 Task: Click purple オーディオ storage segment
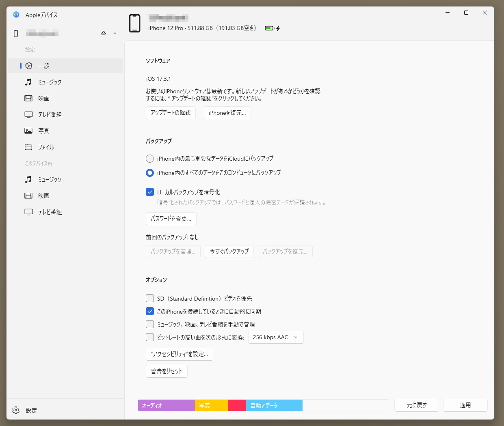pos(167,405)
